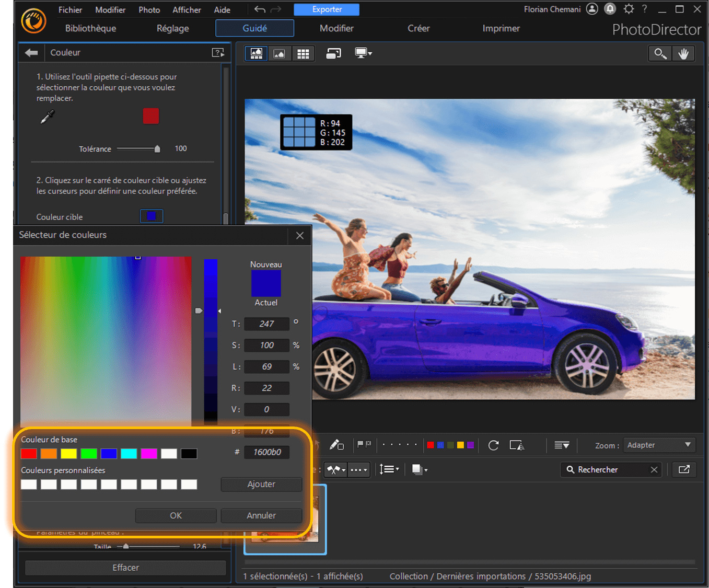Open the crop info icon in the toolbar
The image size is (709, 588).
516,445
